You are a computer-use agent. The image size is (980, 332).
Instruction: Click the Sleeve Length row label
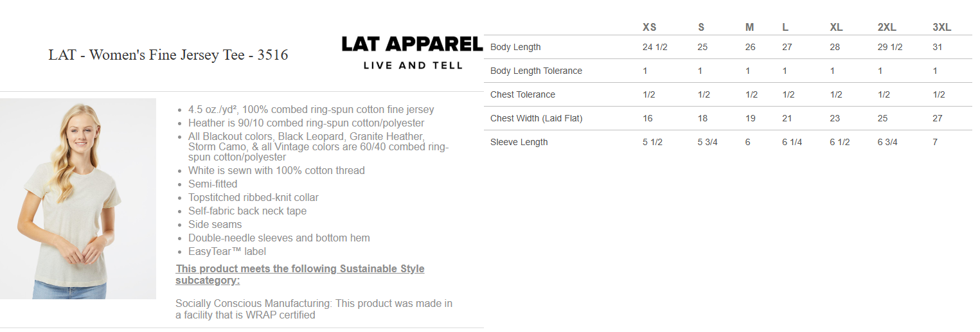click(x=519, y=142)
